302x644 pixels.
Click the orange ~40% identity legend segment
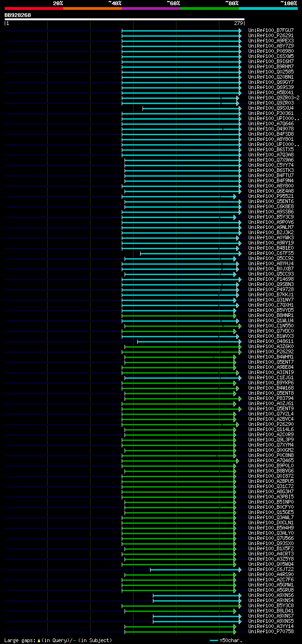92,8
